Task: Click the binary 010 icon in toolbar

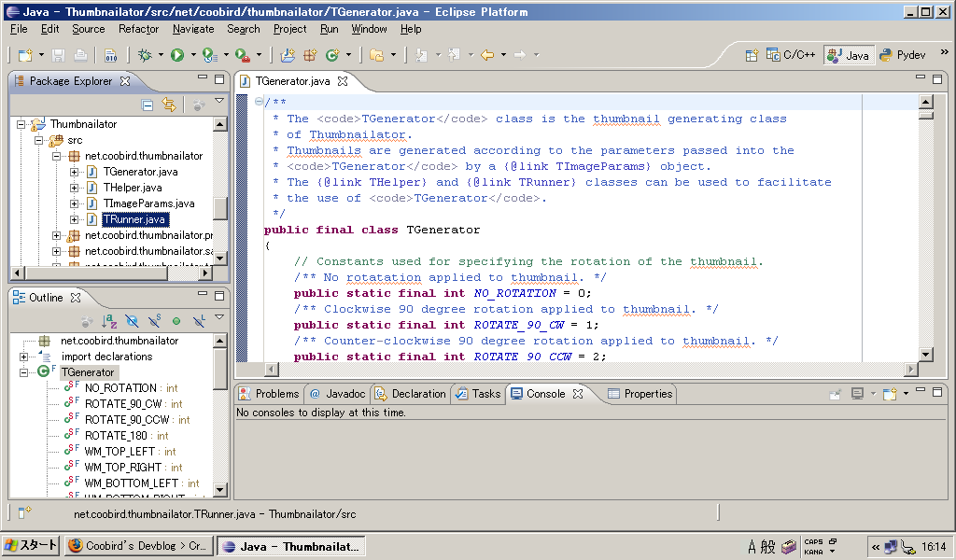Action: tap(110, 55)
